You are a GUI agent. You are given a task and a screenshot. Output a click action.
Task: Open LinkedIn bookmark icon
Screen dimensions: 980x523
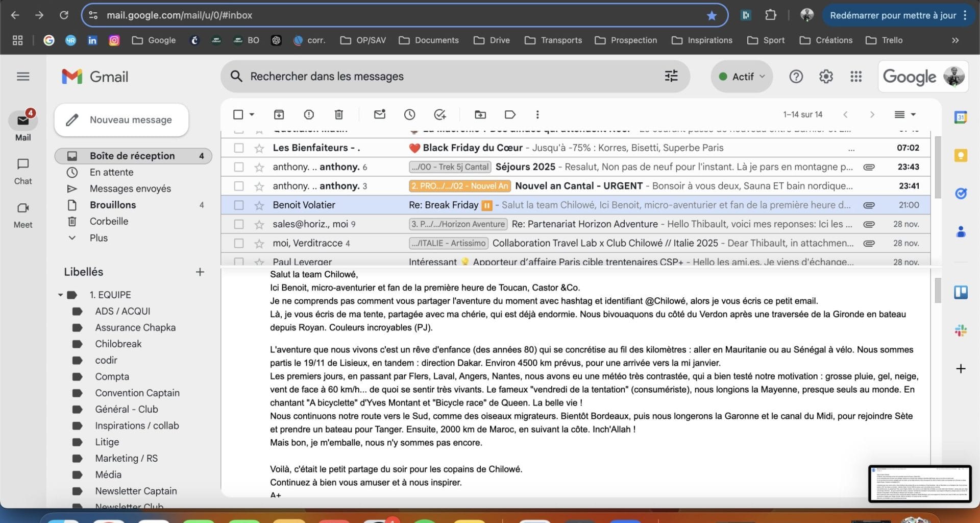pos(92,40)
